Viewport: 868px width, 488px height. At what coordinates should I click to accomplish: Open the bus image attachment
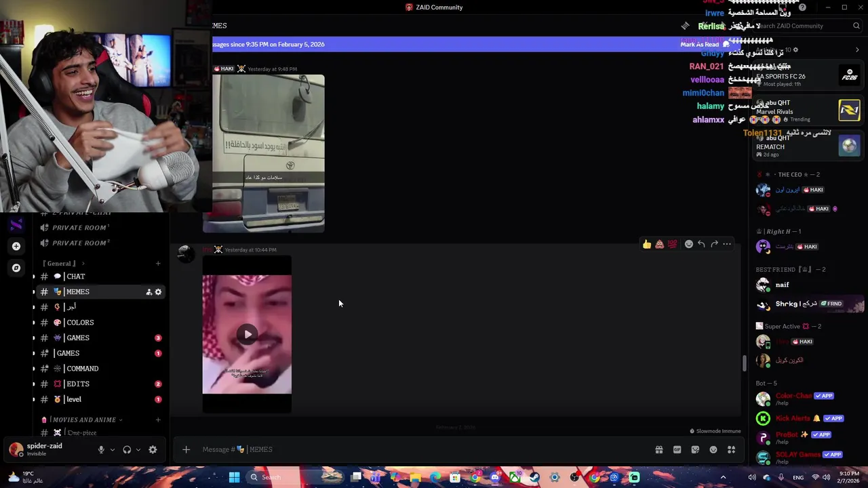[269, 153]
